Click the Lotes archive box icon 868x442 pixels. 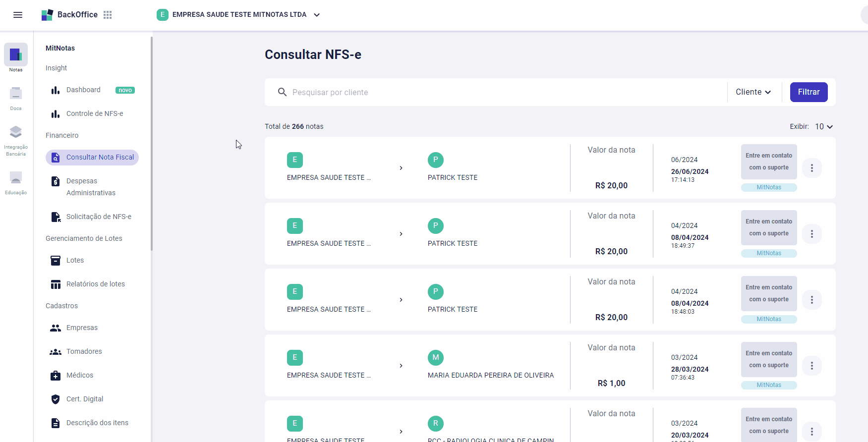[56, 261]
